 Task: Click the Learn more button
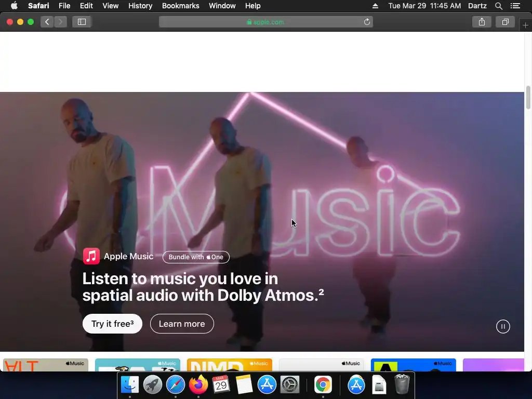(182, 324)
